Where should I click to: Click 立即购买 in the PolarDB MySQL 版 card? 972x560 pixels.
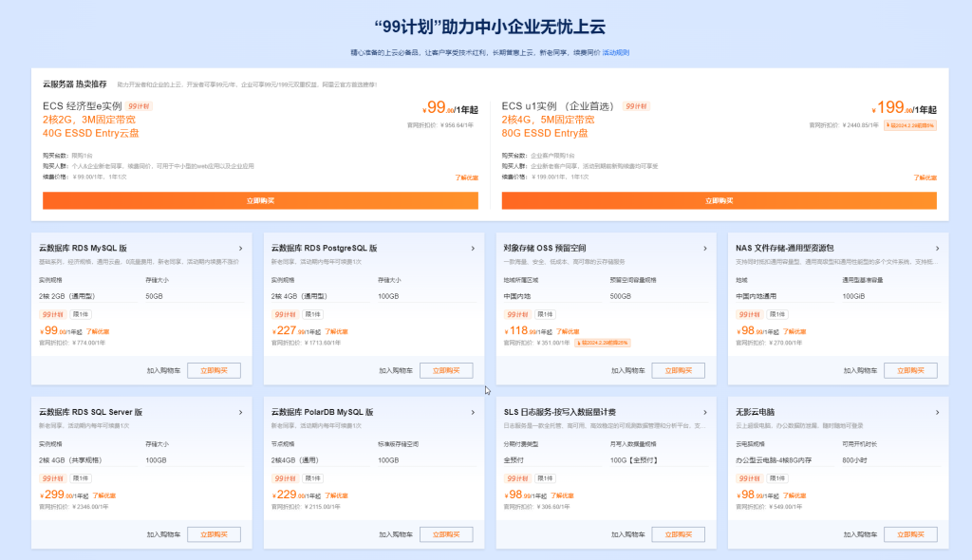tap(446, 534)
